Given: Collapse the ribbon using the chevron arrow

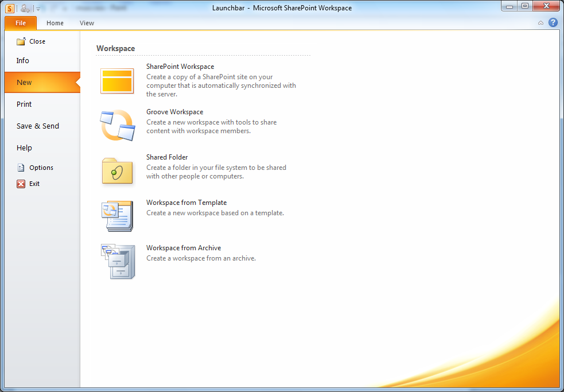Looking at the screenshot, I should tap(540, 23).
